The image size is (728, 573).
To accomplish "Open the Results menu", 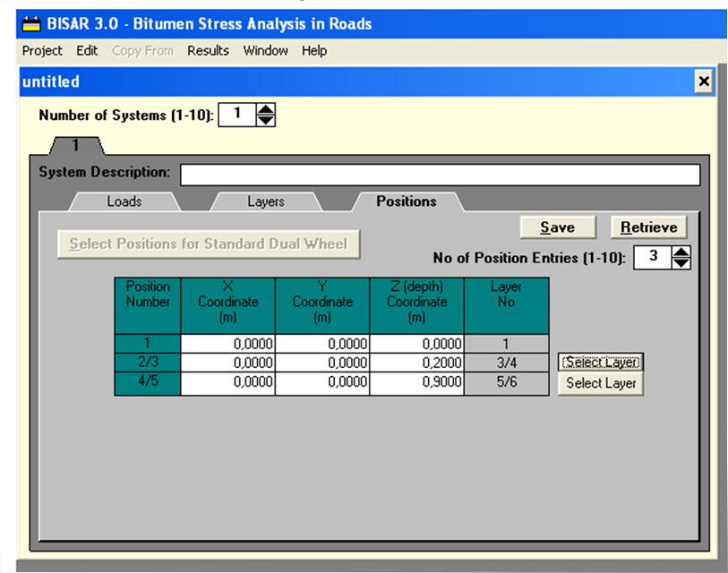I will (x=208, y=51).
